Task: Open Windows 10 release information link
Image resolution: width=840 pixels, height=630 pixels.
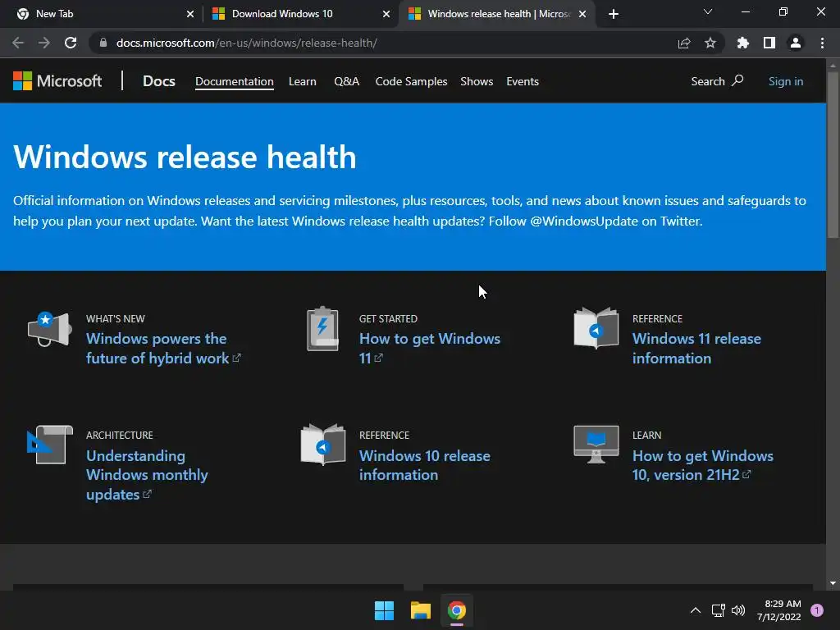Action: click(x=424, y=465)
